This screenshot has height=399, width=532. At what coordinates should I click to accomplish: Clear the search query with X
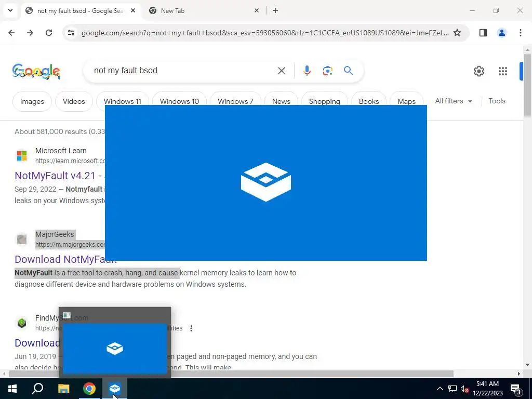tap(281, 71)
